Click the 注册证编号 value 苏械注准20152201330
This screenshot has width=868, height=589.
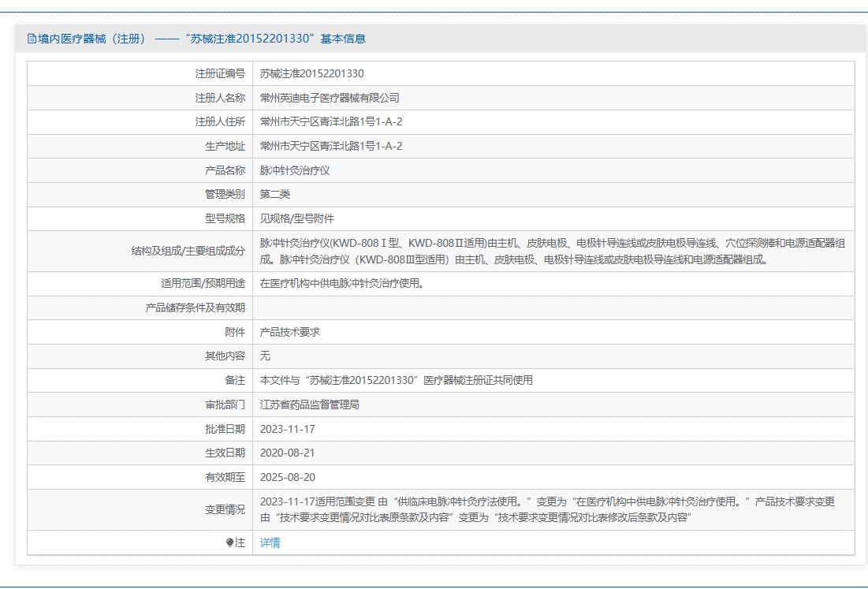(311, 73)
